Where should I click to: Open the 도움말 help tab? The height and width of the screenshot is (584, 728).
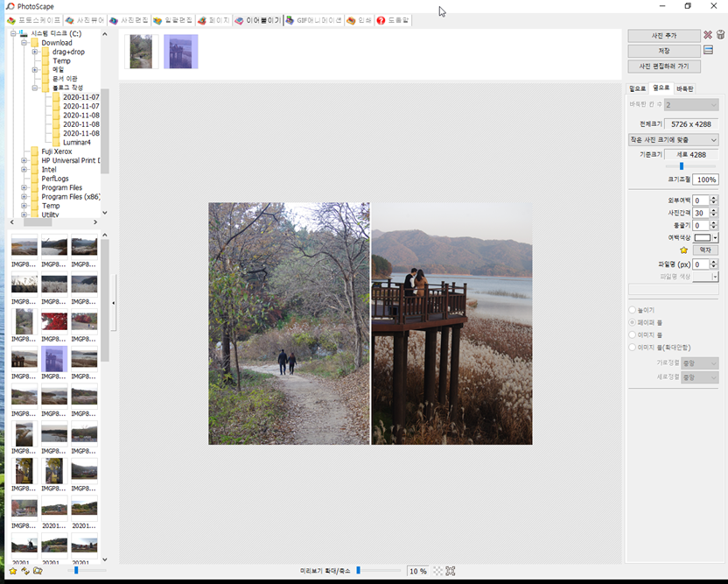coord(393,20)
